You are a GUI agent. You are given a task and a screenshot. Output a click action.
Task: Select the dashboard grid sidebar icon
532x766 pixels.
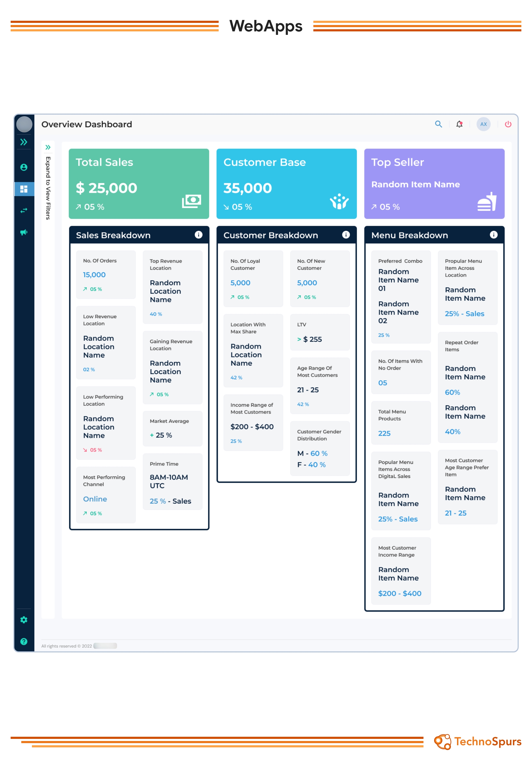click(x=24, y=189)
